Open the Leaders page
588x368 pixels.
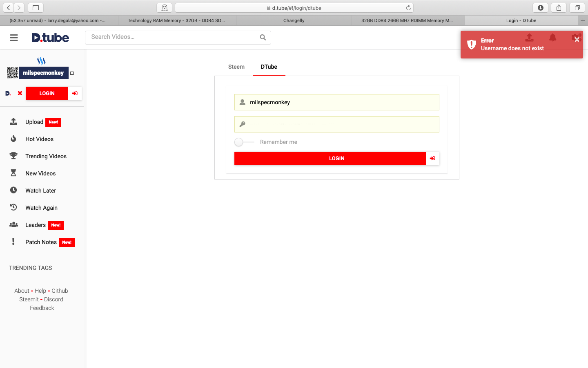(36, 225)
